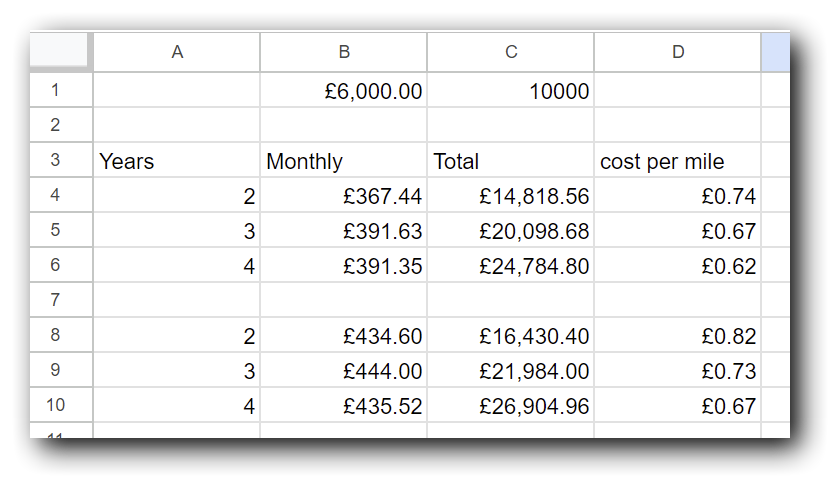Click the £367.44 monthly cell
The height and width of the screenshot is (478, 830).
pos(343,196)
